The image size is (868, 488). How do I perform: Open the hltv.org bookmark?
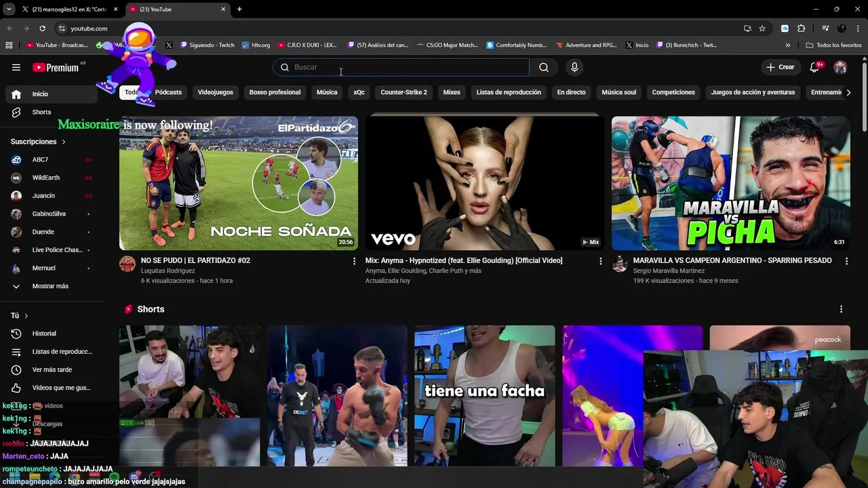(x=256, y=45)
